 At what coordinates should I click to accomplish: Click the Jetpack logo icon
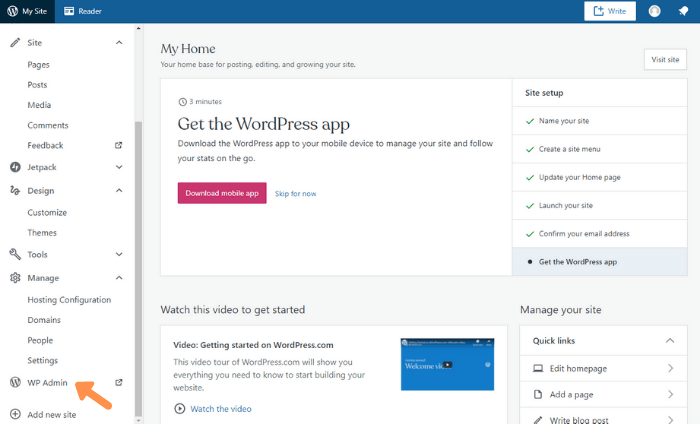coord(15,167)
